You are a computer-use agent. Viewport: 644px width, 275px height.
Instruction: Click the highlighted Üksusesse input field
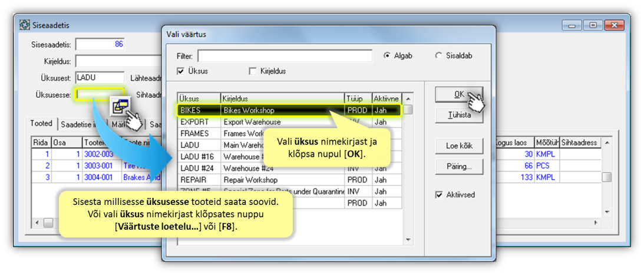point(100,95)
